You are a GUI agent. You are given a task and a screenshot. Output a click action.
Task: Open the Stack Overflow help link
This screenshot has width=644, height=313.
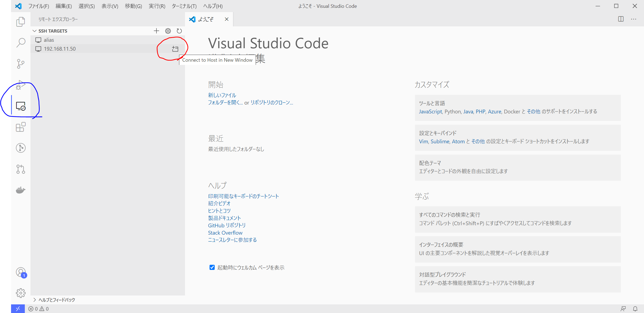(225, 233)
